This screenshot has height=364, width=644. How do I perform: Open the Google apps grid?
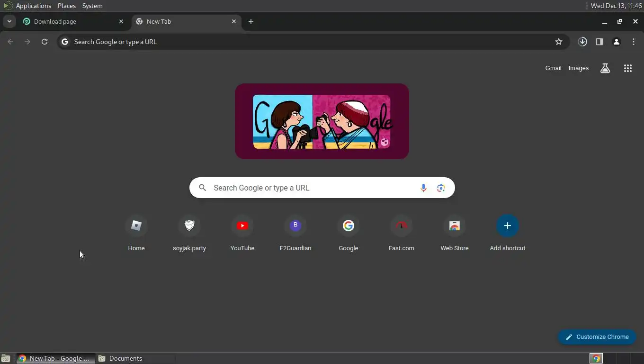pos(628,68)
